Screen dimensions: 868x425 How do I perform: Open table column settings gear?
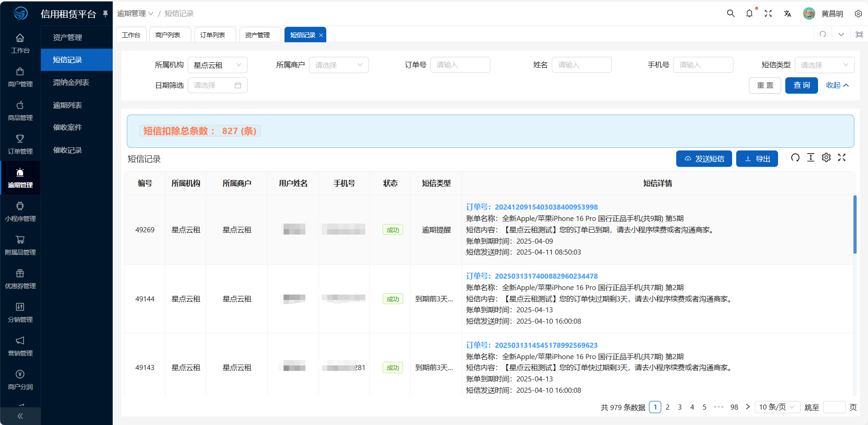coord(826,158)
